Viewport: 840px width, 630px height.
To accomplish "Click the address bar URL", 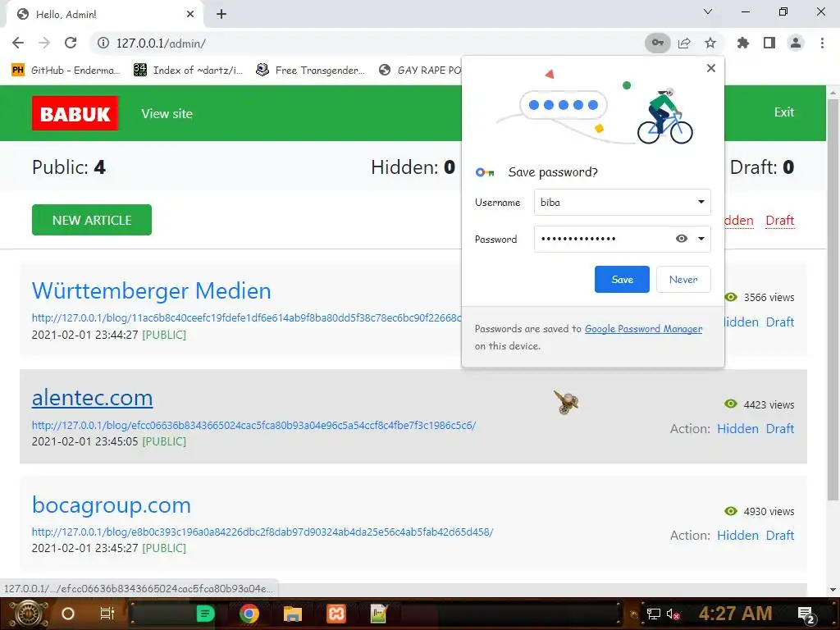I will [161, 43].
